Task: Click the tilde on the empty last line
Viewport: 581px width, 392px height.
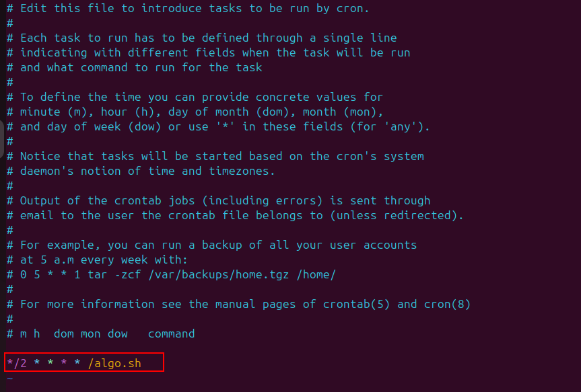Action: tap(9, 378)
